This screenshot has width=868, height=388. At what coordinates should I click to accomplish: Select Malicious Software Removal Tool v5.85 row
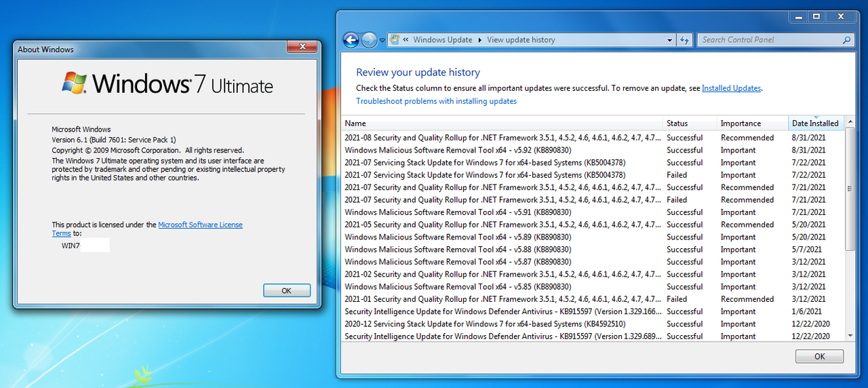click(593, 287)
